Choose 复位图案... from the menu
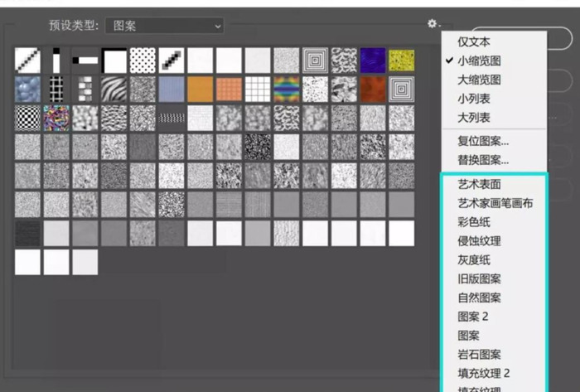 point(483,141)
